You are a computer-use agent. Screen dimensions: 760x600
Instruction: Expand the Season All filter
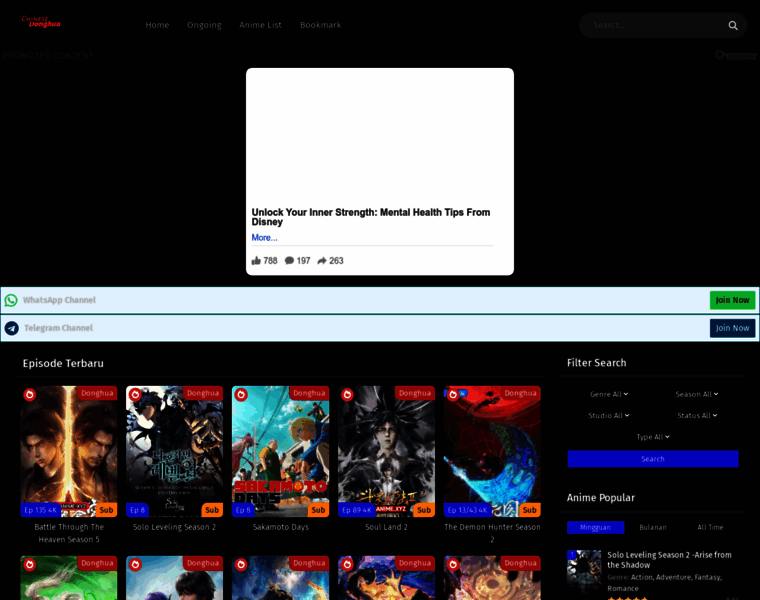(696, 394)
